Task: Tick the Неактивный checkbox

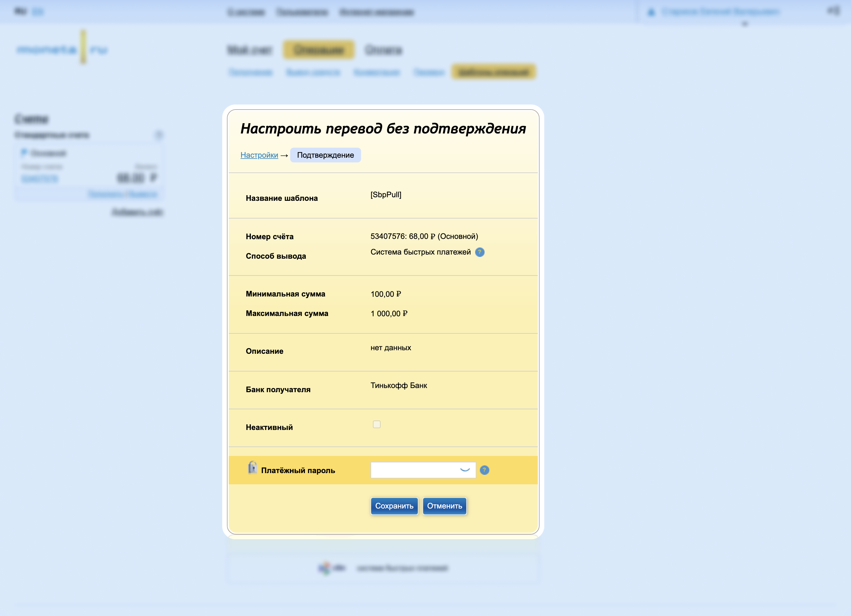Action: [376, 424]
